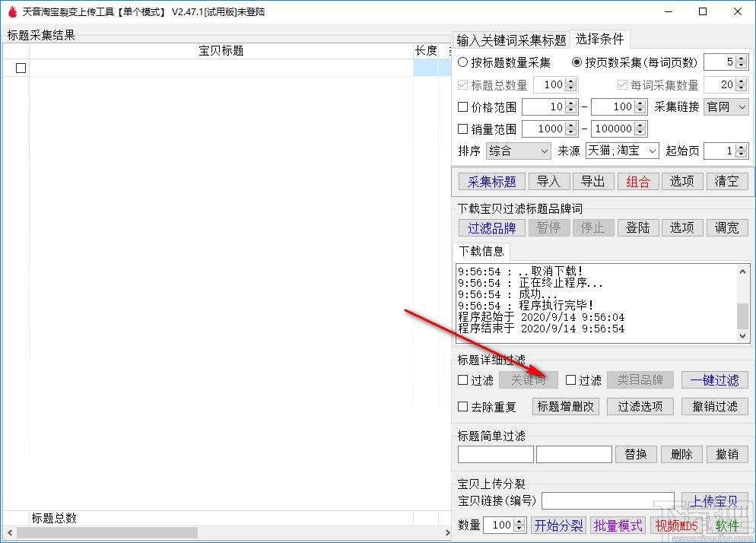Enable the 过滤 checkbox beside 关键词
Image resolution: width=756 pixels, height=543 pixels.
click(462, 380)
